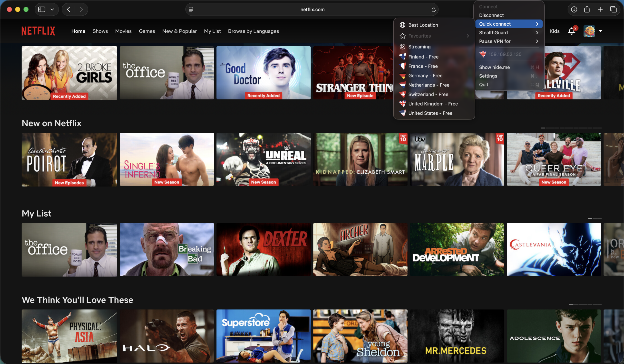Open the page settings icon in address bar
Screen dimensions: 624x364
tap(191, 10)
